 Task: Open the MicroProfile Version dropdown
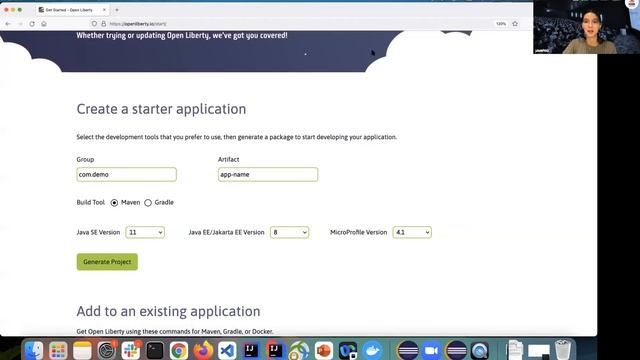pos(412,232)
